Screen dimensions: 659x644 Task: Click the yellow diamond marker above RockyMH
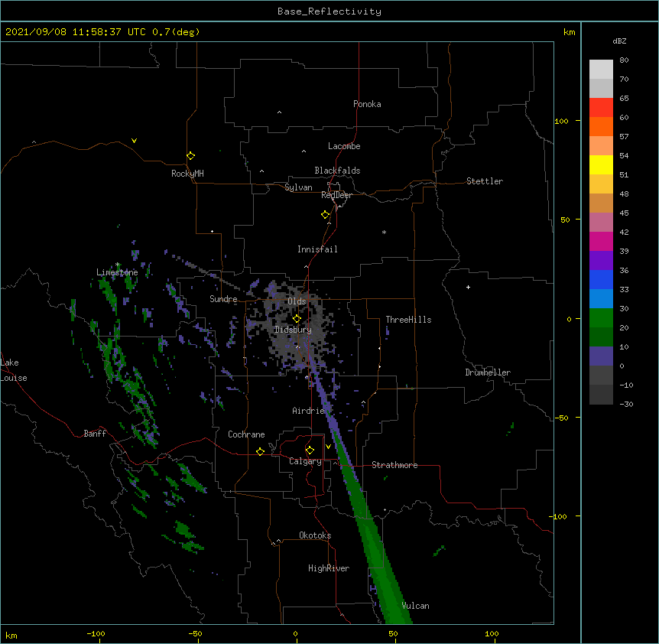190,155
